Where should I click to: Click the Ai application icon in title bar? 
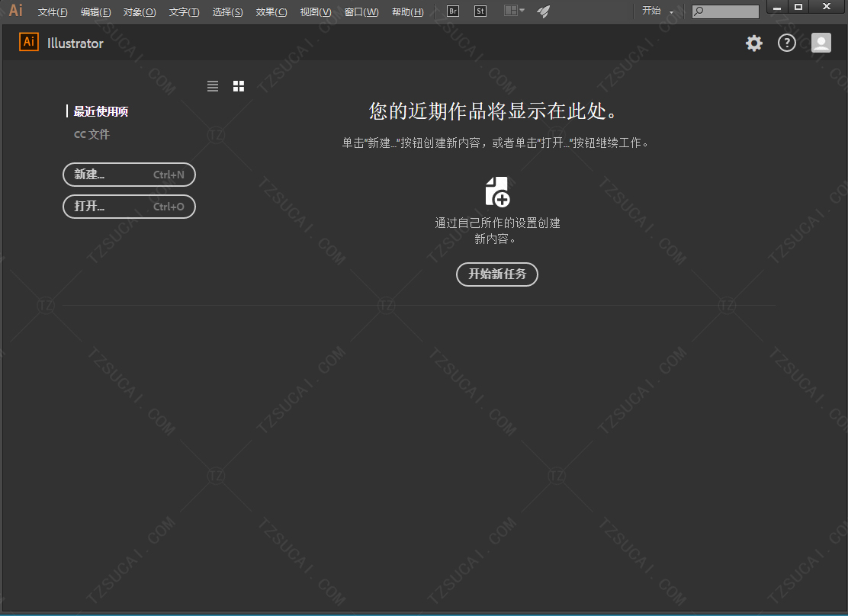click(16, 10)
